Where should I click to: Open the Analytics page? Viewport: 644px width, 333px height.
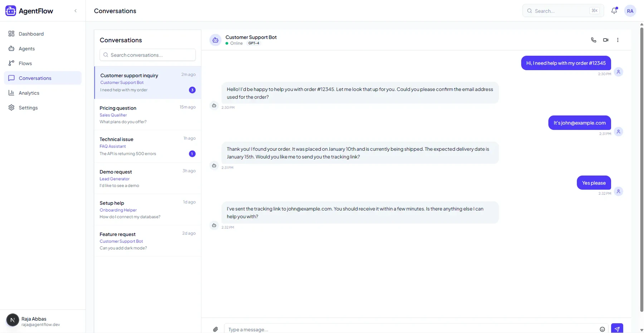(43, 93)
